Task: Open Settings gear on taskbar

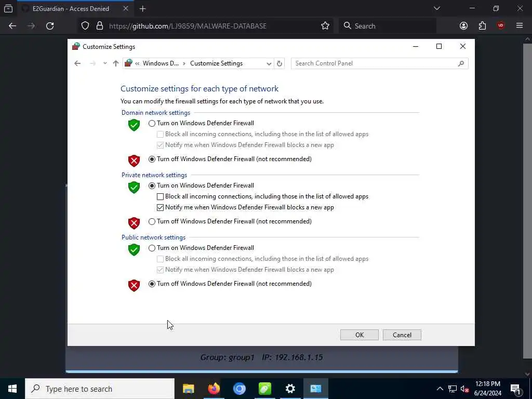Action: 290,389
